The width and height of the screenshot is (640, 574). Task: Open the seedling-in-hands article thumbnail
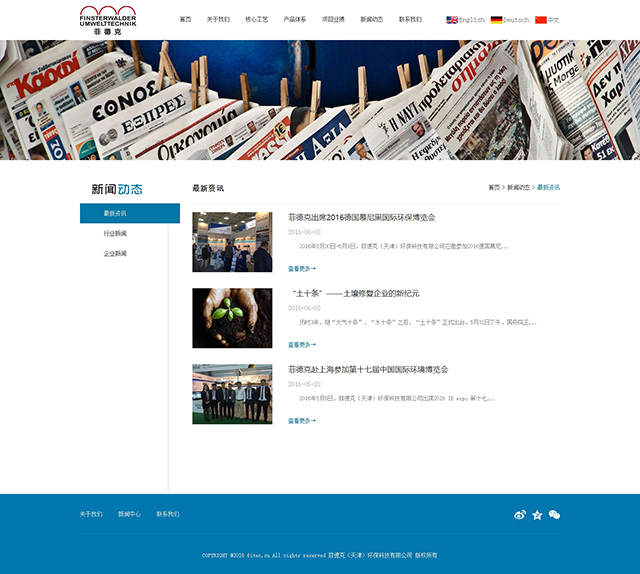point(232,318)
